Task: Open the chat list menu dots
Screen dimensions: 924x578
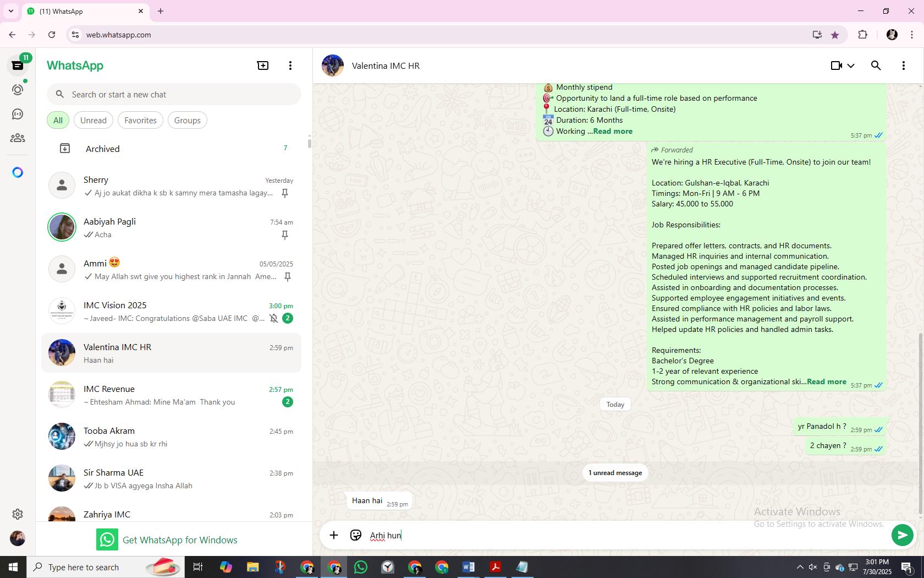Action: 290,66
